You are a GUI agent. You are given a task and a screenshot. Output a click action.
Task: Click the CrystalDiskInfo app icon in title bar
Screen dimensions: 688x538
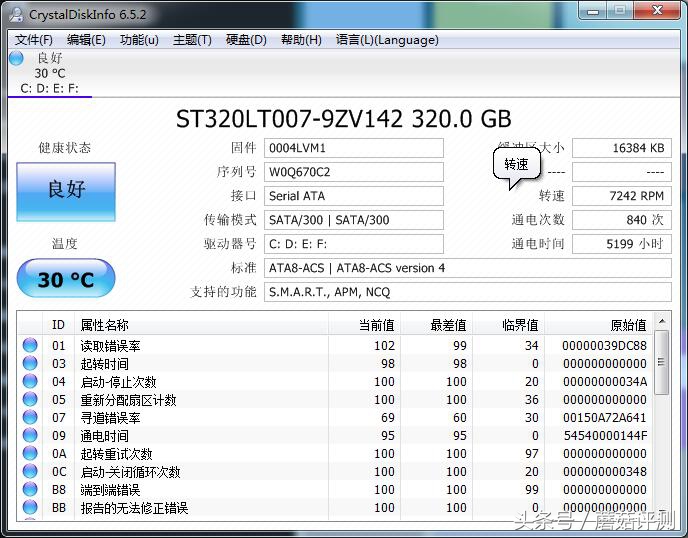(x=16, y=14)
